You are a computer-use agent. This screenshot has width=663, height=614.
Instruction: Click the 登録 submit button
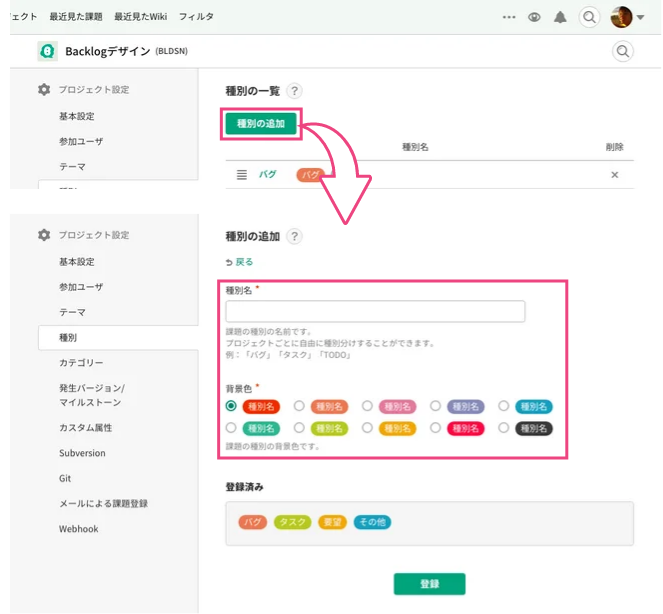coord(429,584)
